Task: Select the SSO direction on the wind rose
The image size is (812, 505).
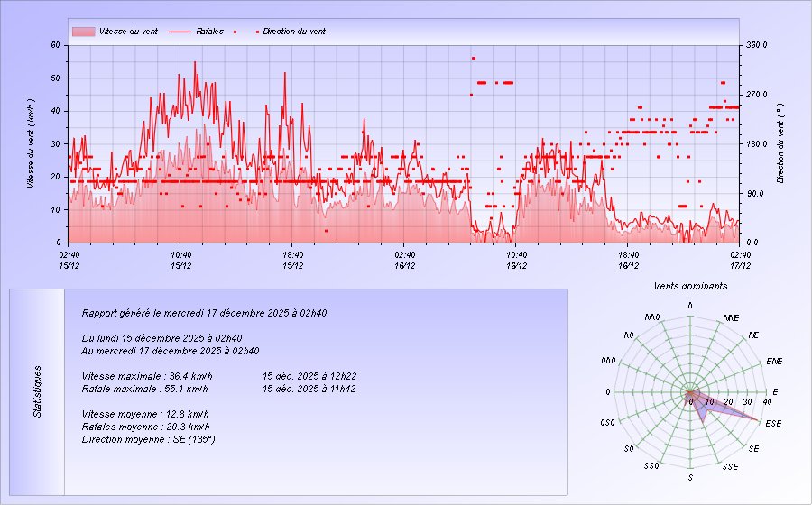Action: tap(651, 466)
